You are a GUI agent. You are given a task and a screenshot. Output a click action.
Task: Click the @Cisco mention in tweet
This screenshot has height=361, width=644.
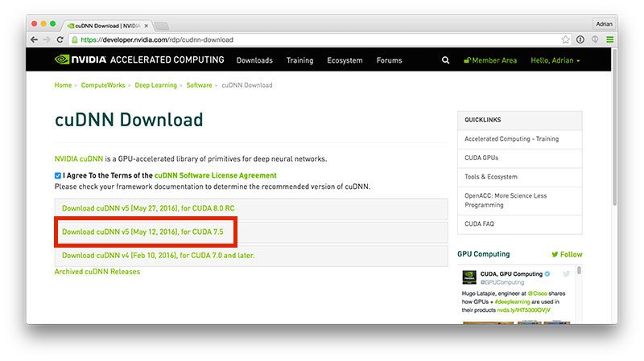[537, 293]
